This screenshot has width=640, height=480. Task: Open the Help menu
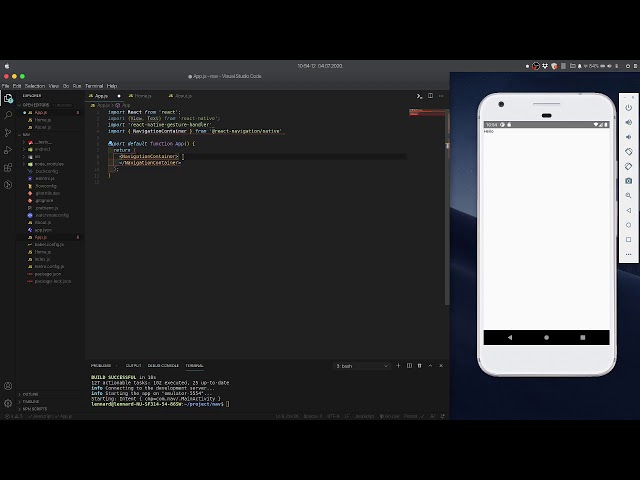point(112,86)
